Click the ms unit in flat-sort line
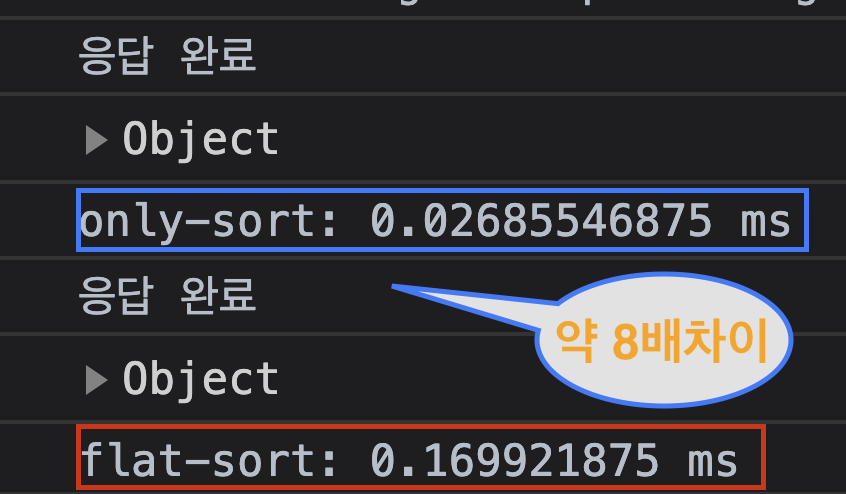Screen dimensions: 846x494 click(713, 462)
